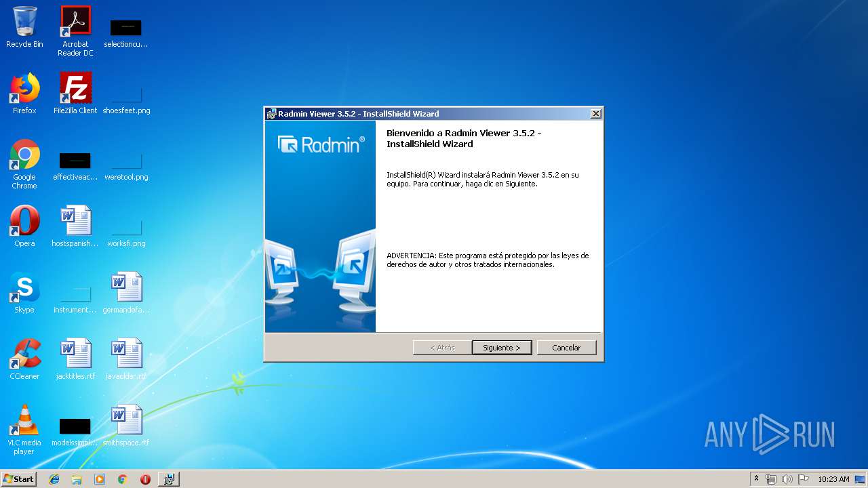Click the installer icon in the title bar

pos(271,114)
